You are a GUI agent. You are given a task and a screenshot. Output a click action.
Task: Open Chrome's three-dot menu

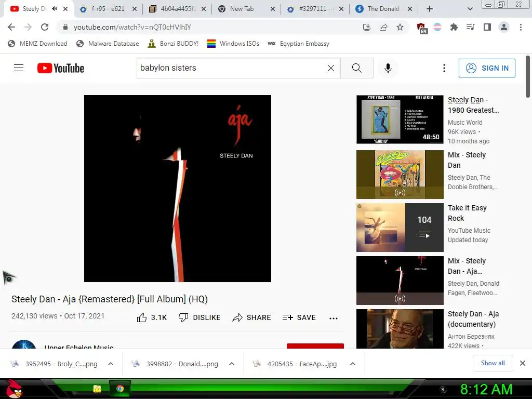pyautogui.click(x=521, y=27)
